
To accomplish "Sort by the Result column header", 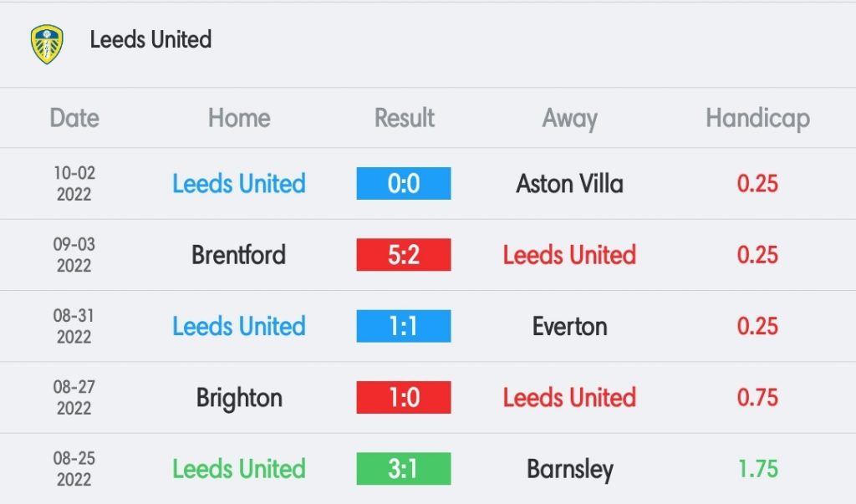I will pyautogui.click(x=404, y=118).
